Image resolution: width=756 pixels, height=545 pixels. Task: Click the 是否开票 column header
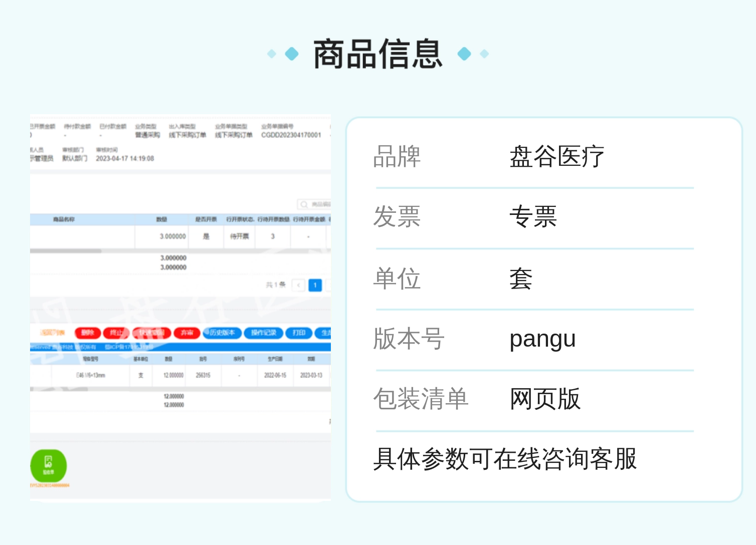pyautogui.click(x=206, y=219)
